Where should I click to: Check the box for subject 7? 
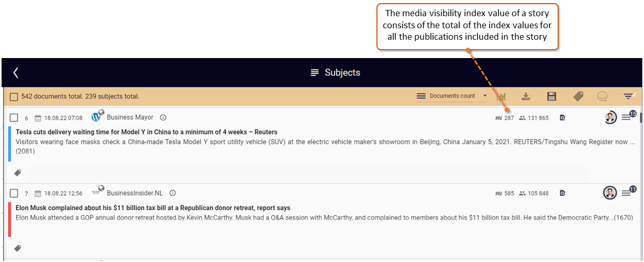[x=14, y=193]
